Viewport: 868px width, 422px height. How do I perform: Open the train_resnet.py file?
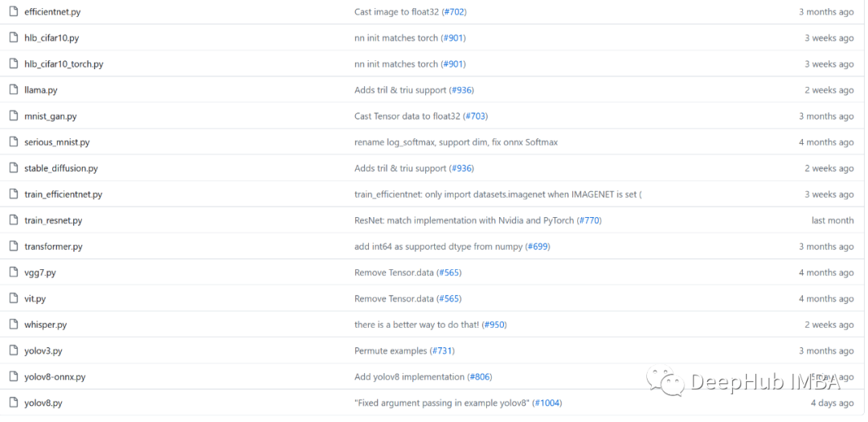tap(53, 220)
